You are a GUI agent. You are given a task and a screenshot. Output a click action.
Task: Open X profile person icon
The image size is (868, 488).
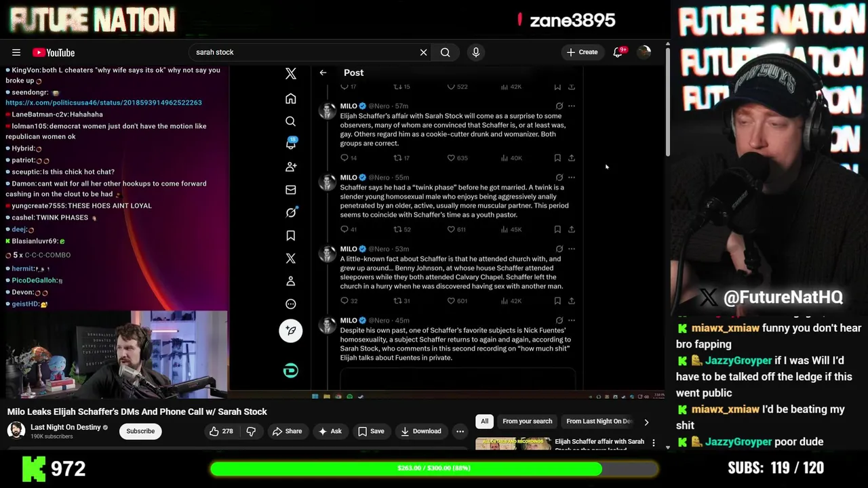291,281
